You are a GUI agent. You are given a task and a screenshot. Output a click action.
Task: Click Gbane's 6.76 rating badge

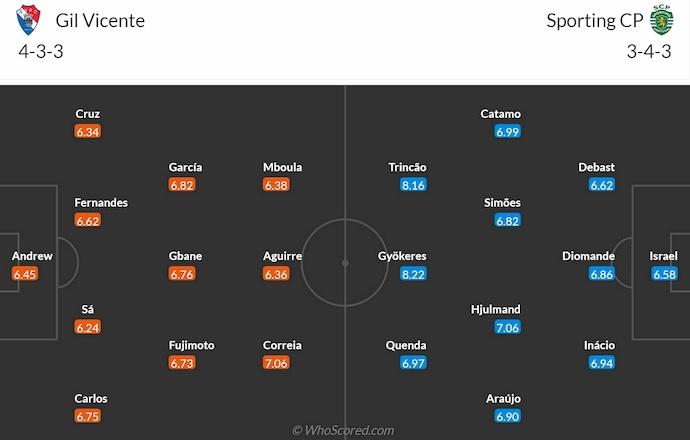181,274
